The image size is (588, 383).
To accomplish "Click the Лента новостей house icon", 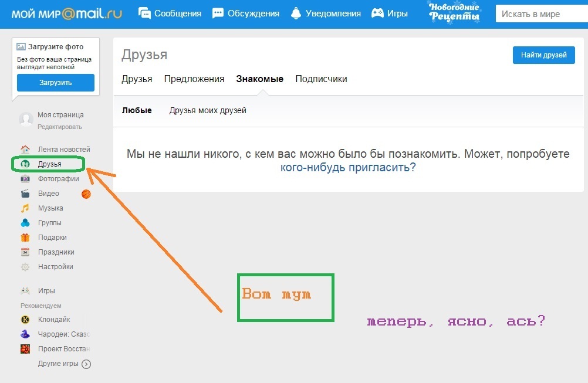I will pyautogui.click(x=25, y=150).
